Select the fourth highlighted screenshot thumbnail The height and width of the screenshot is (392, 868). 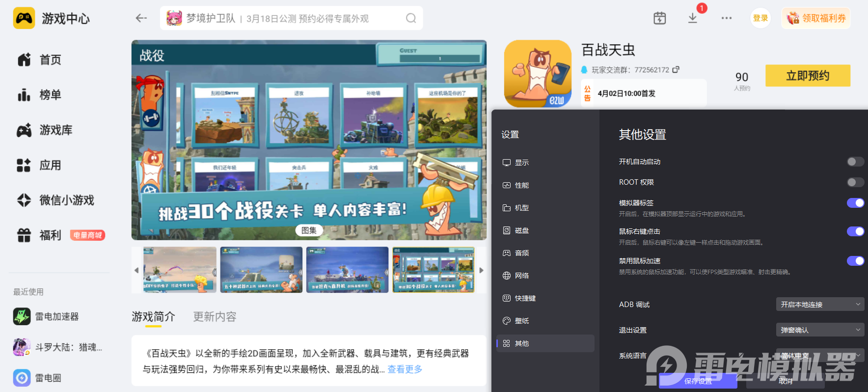(x=434, y=270)
